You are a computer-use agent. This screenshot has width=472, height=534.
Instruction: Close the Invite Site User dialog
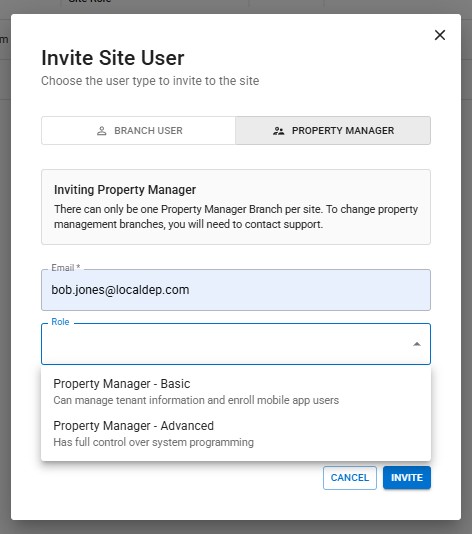click(x=440, y=35)
